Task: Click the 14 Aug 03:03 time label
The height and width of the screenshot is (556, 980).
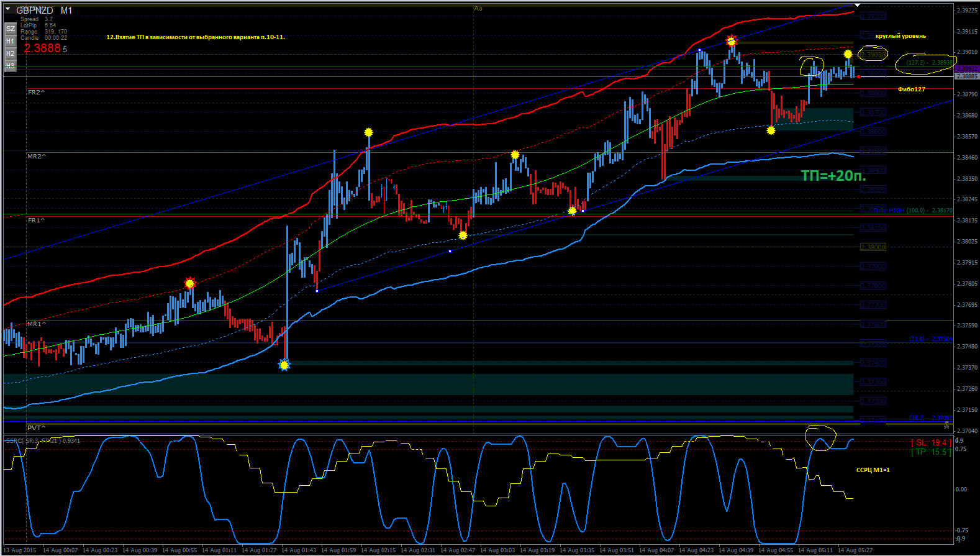Action: tap(497, 550)
